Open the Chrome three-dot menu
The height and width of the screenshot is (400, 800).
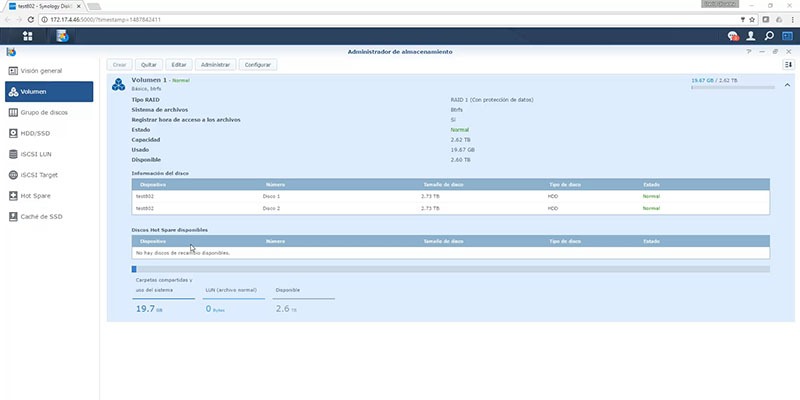click(x=792, y=19)
